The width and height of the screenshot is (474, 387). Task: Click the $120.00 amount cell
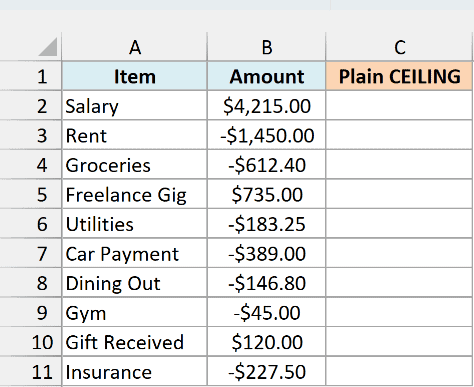coord(266,342)
